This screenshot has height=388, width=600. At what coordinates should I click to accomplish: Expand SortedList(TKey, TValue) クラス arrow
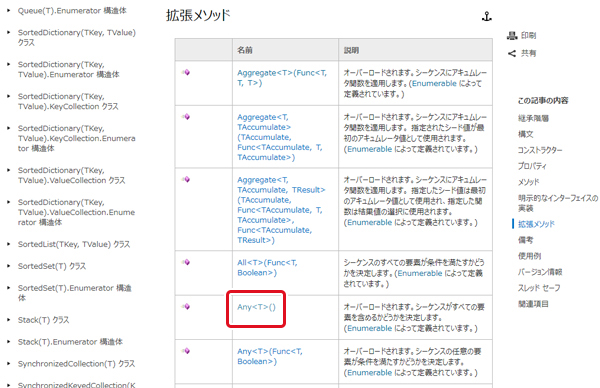tap(8, 244)
